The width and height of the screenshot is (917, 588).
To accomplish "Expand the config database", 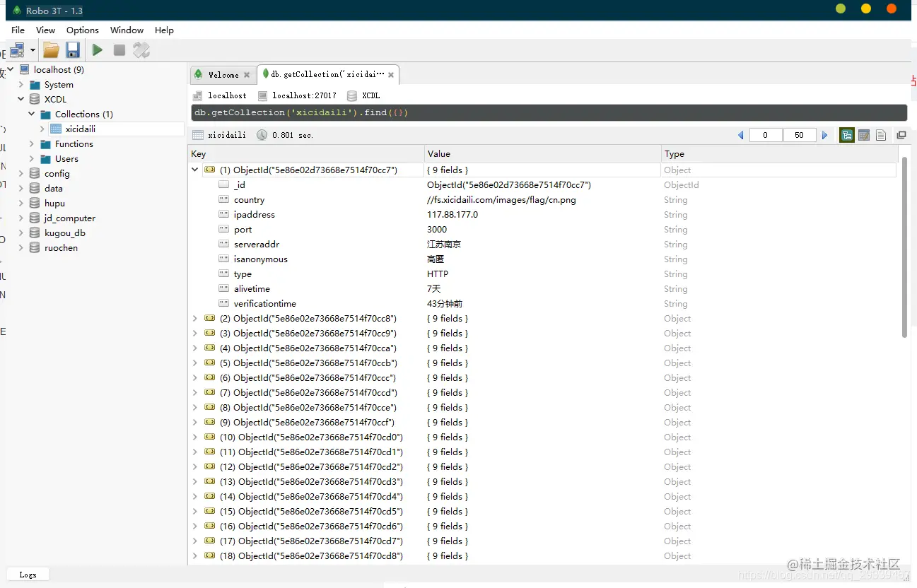I will (21, 173).
